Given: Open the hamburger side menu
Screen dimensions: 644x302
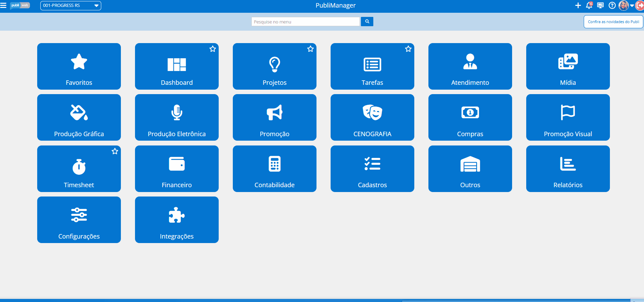Looking at the screenshot, I should pyautogui.click(x=3, y=6).
